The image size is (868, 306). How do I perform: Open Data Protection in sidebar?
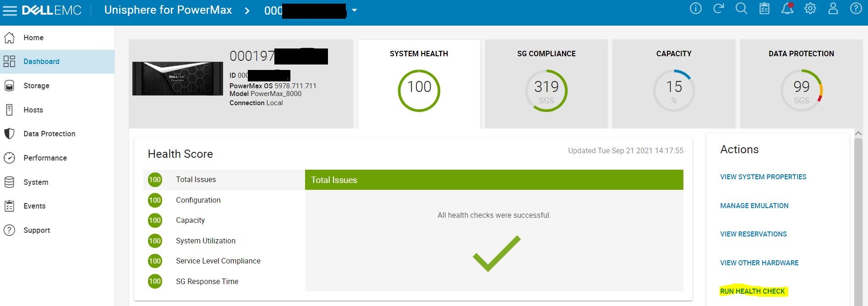[x=57, y=134]
